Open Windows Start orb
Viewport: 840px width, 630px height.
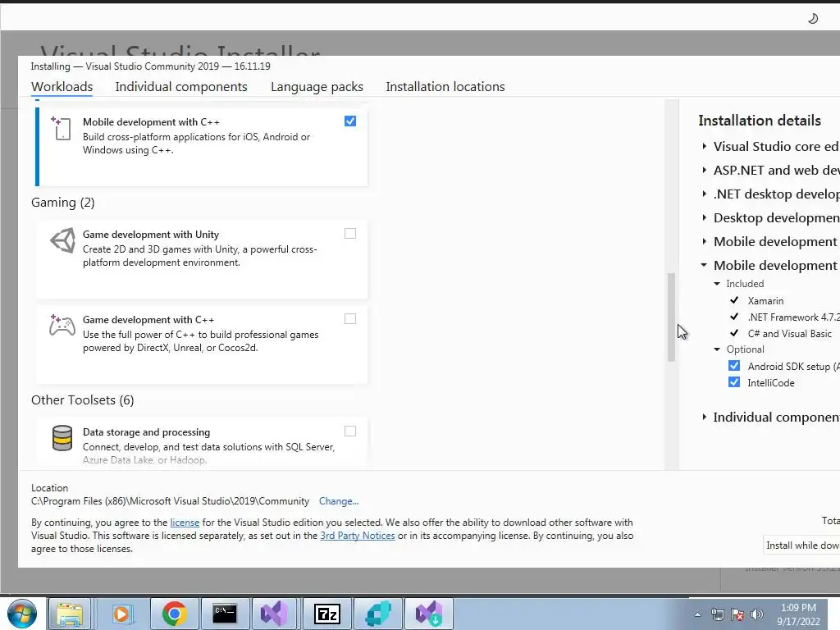(22, 614)
